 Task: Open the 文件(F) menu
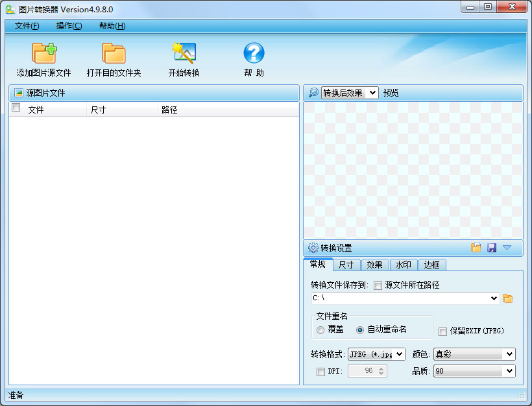pyautogui.click(x=27, y=26)
